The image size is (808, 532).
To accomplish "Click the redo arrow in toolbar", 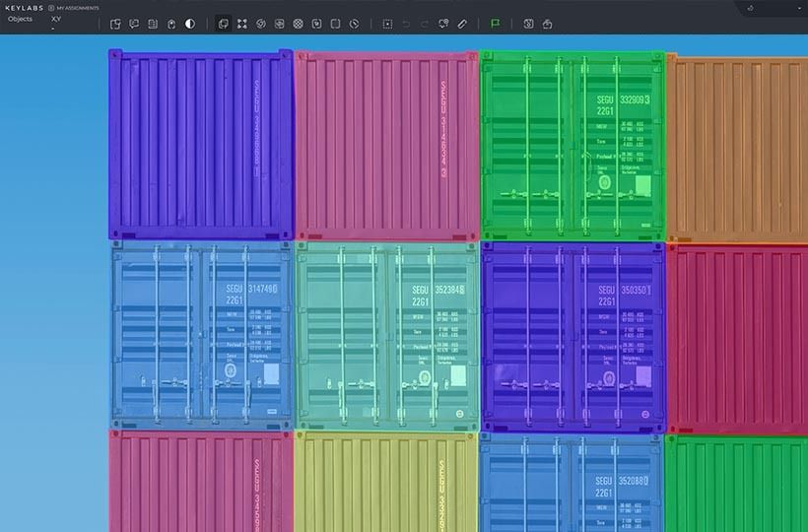I will tap(425, 24).
